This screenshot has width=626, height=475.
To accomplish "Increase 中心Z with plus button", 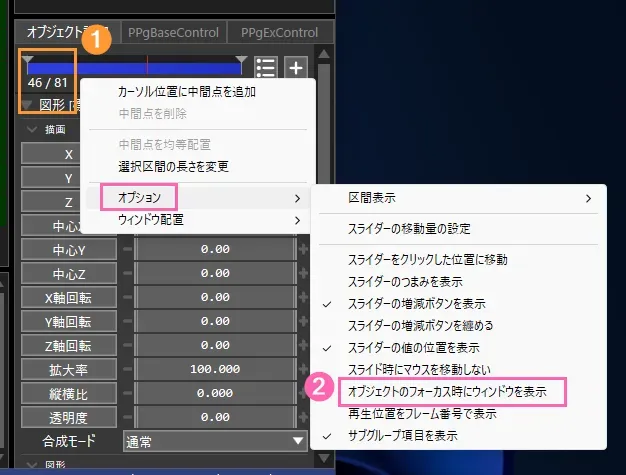I will [303, 273].
